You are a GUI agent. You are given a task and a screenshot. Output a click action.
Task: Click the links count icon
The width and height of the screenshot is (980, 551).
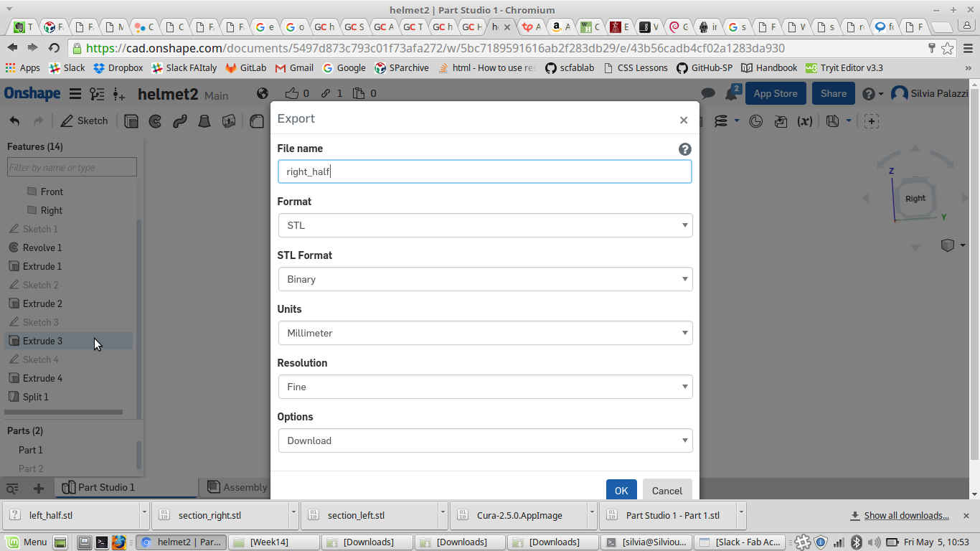(x=326, y=93)
